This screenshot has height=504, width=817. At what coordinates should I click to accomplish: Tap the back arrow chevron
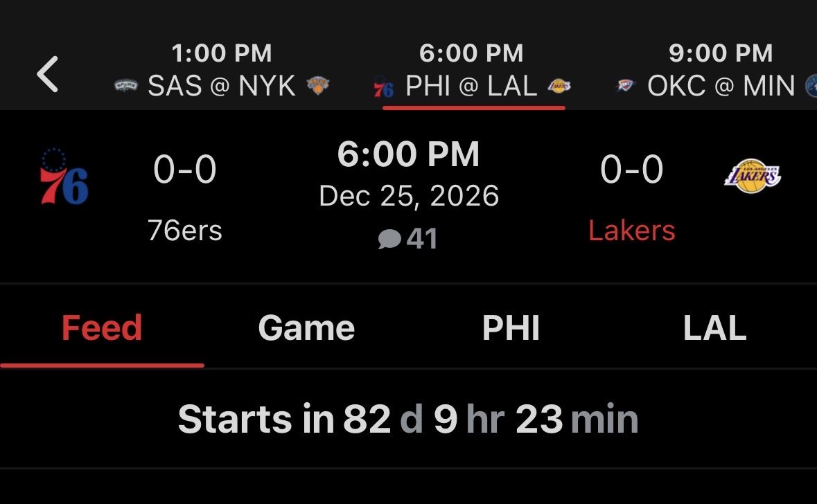coord(47,74)
